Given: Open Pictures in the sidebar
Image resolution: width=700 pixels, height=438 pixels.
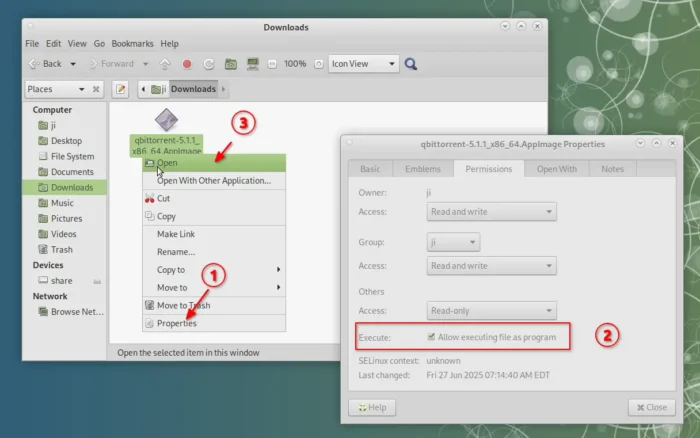Looking at the screenshot, I should point(65,218).
